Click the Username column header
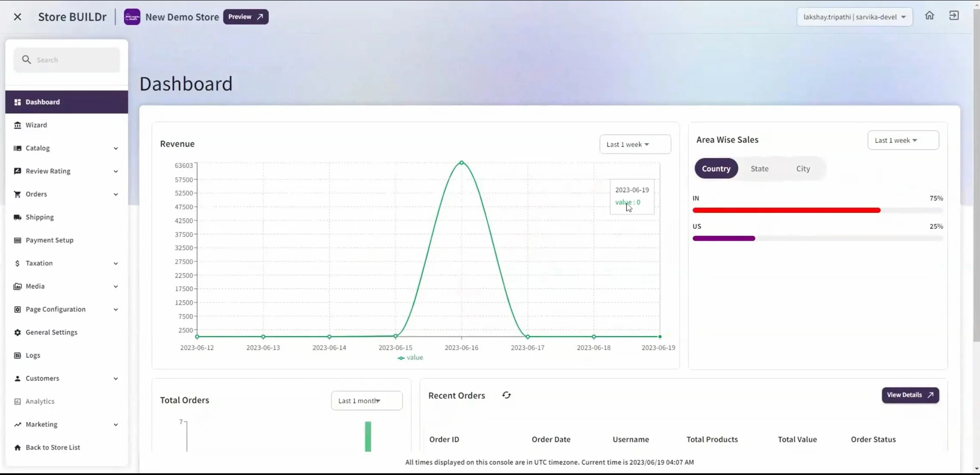 (x=631, y=439)
